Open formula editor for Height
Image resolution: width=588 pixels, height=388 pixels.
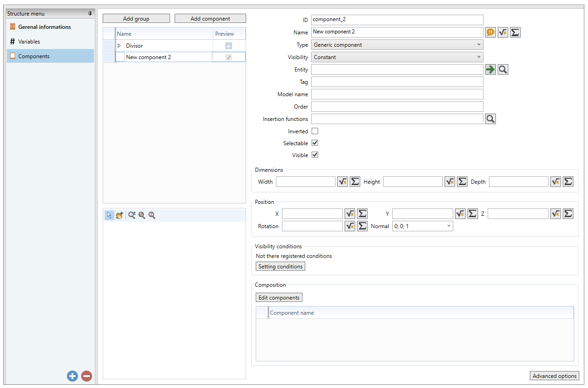click(450, 181)
